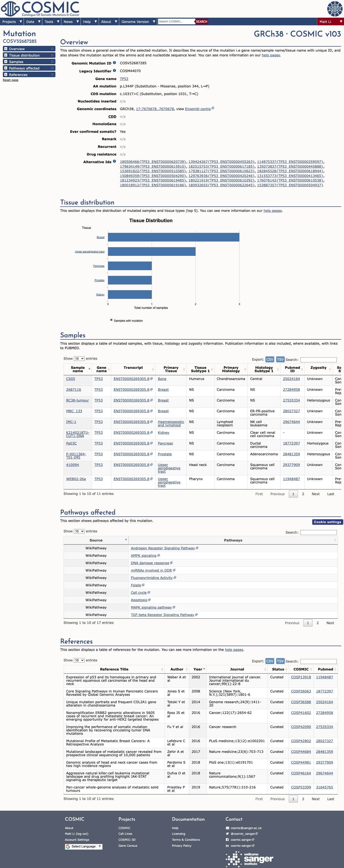Open the News menu
Viewport: 344px width, 868px height.
coord(71,21)
